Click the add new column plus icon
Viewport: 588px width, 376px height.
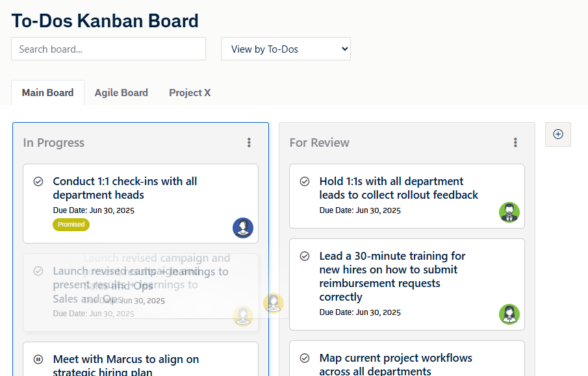(557, 134)
